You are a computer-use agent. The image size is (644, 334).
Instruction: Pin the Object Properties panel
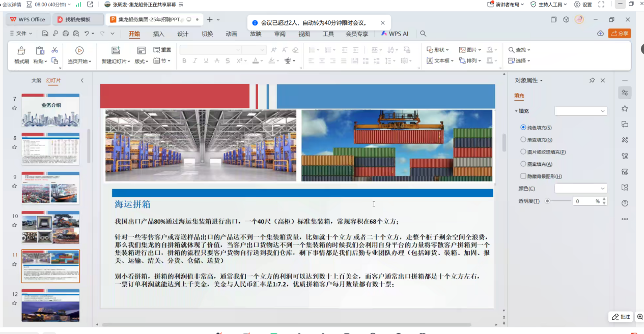(592, 80)
